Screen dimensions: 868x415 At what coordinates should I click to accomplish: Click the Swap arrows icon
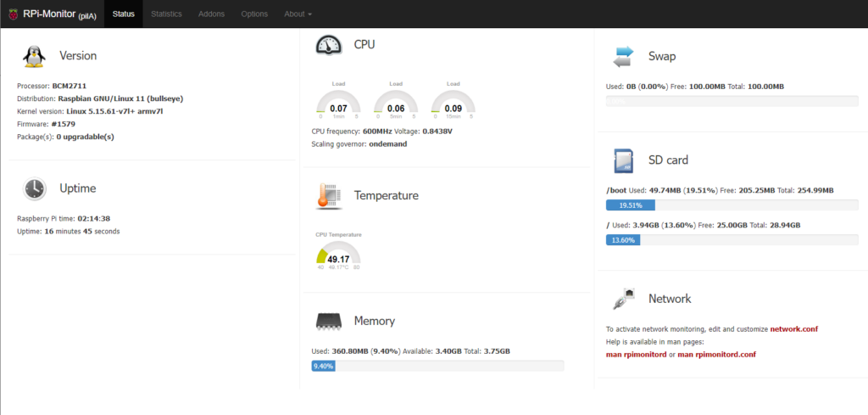(623, 56)
